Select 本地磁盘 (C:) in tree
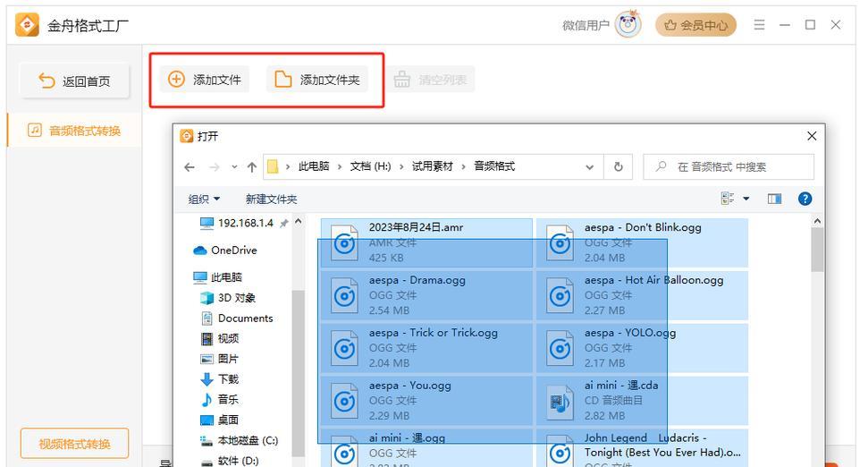 (x=240, y=440)
